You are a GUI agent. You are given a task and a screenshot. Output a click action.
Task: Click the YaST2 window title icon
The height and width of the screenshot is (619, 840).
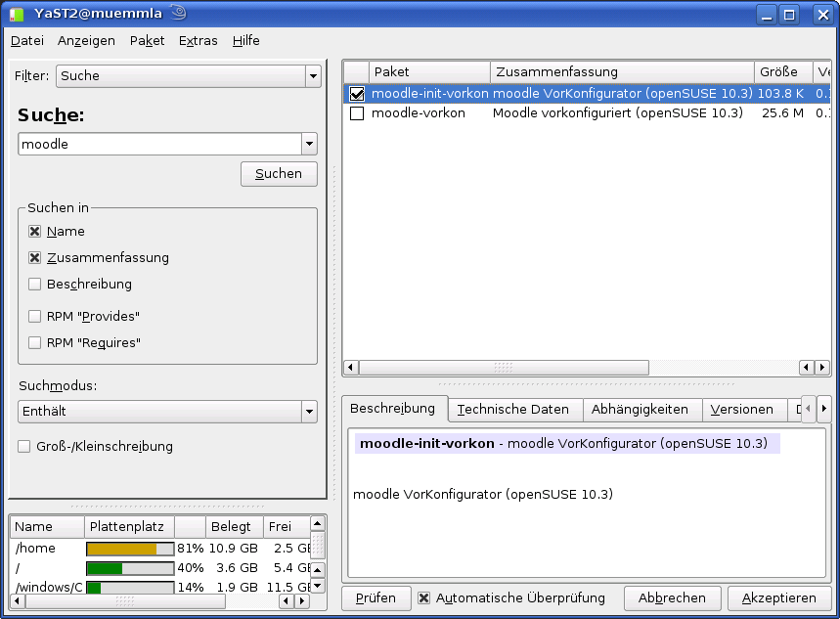point(17,15)
